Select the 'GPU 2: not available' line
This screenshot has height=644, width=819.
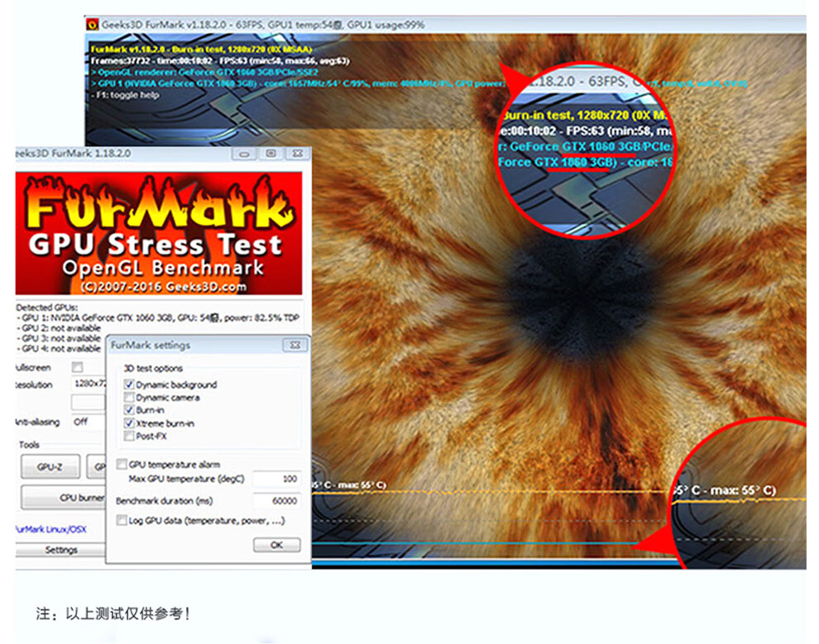[x=59, y=328]
